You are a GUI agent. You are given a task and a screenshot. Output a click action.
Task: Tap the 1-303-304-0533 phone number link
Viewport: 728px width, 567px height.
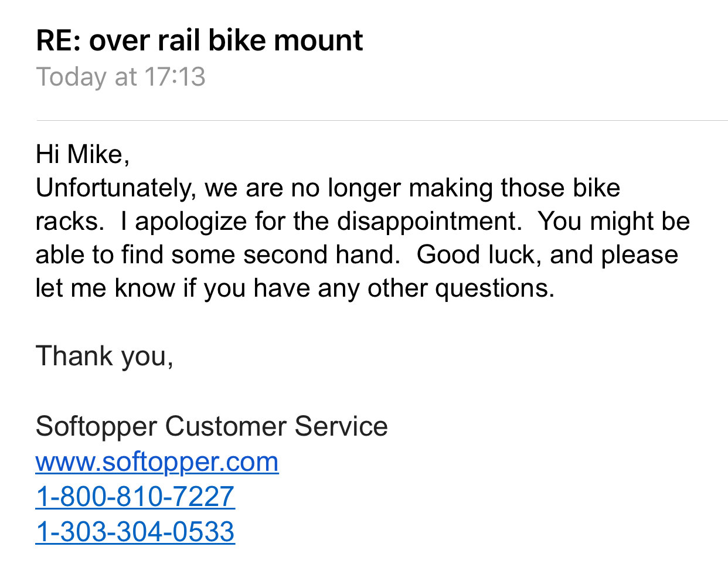click(135, 532)
